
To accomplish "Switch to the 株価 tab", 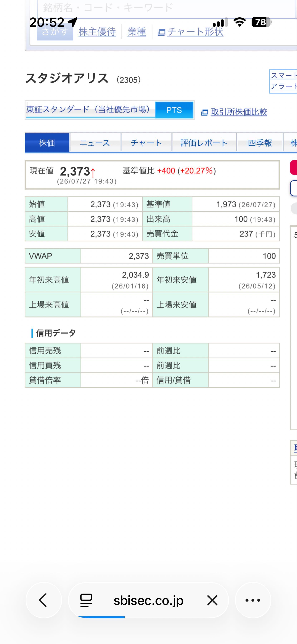I will 47,143.
